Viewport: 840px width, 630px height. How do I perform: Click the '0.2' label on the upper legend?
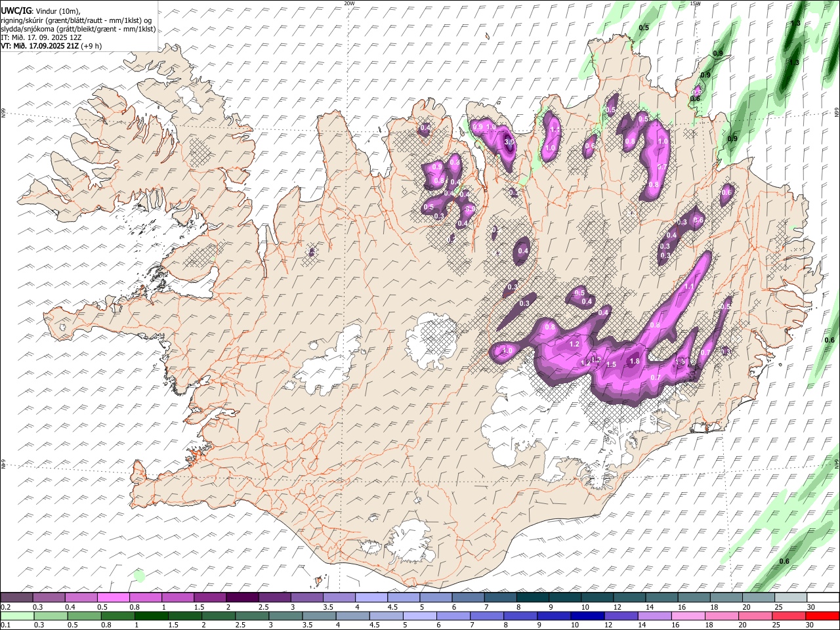pyautogui.click(x=6, y=607)
